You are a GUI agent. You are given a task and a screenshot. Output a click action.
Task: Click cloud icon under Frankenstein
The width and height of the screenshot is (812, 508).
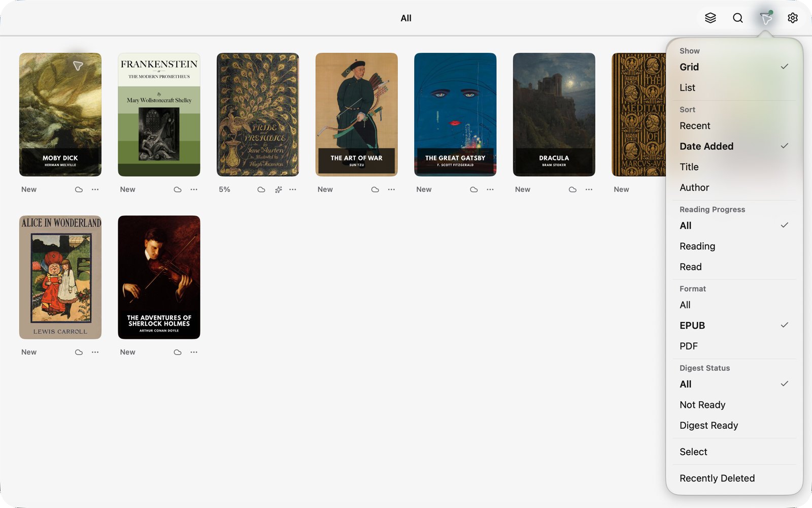[x=178, y=189]
